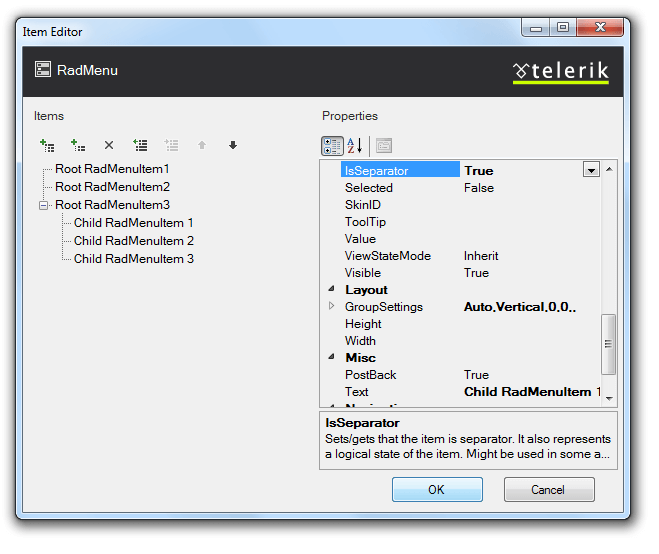This screenshot has height=554, width=659.
Task: Click the Add child item icon
Action: [78, 145]
